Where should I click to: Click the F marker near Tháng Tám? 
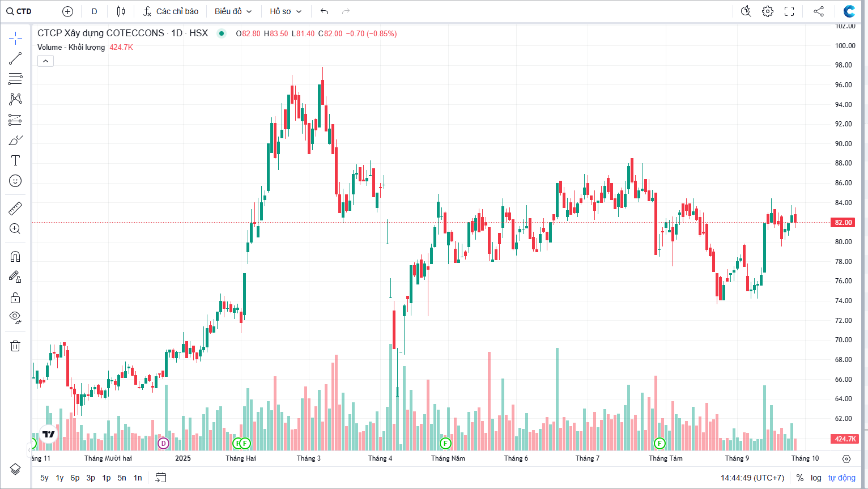659,443
